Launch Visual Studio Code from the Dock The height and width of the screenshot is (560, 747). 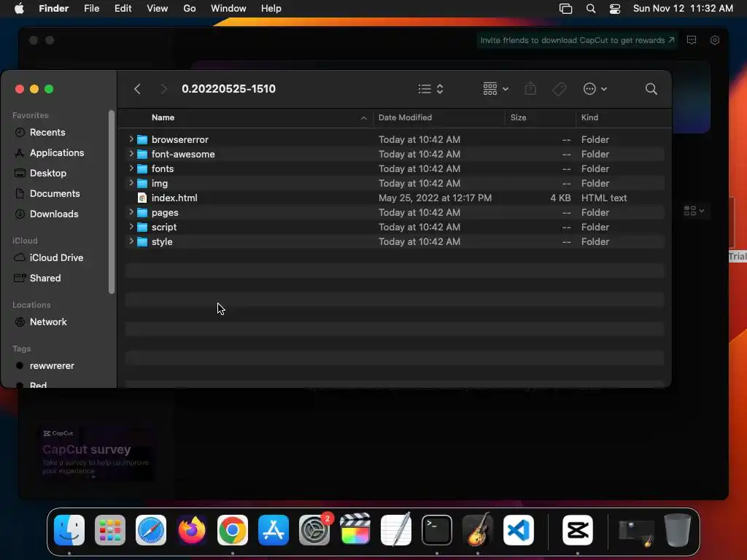pos(519,530)
